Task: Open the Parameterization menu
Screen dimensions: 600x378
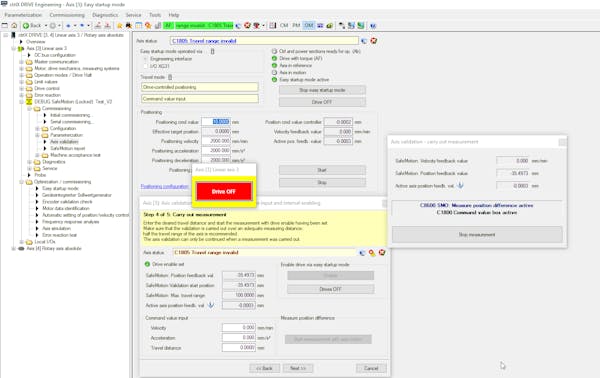Action: point(23,15)
